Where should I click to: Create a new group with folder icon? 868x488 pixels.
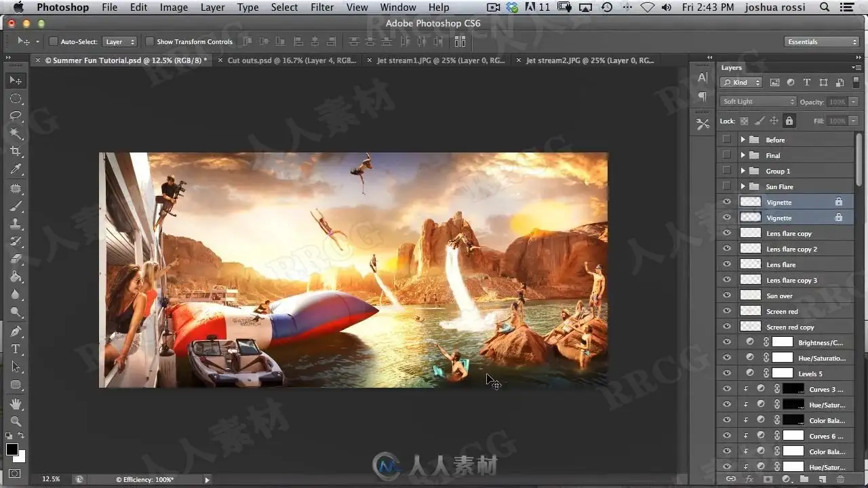805,479
